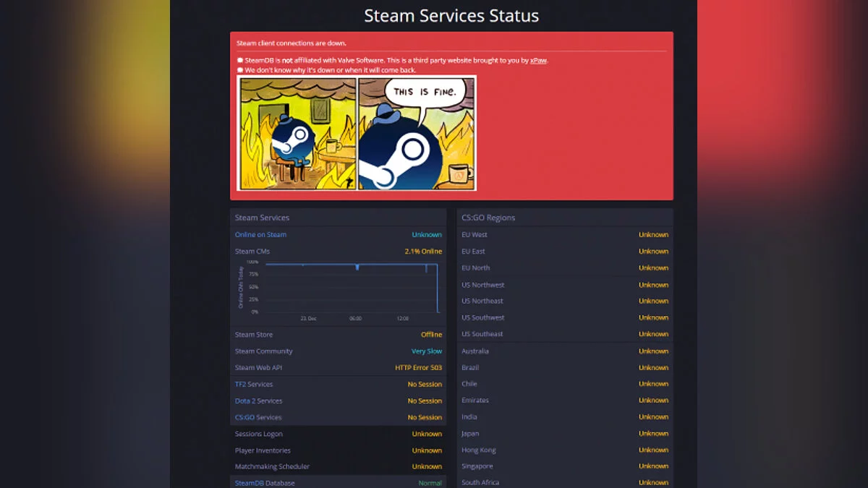Viewport: 868px width, 488px height.
Task: Click the India region row
Action: (x=565, y=416)
